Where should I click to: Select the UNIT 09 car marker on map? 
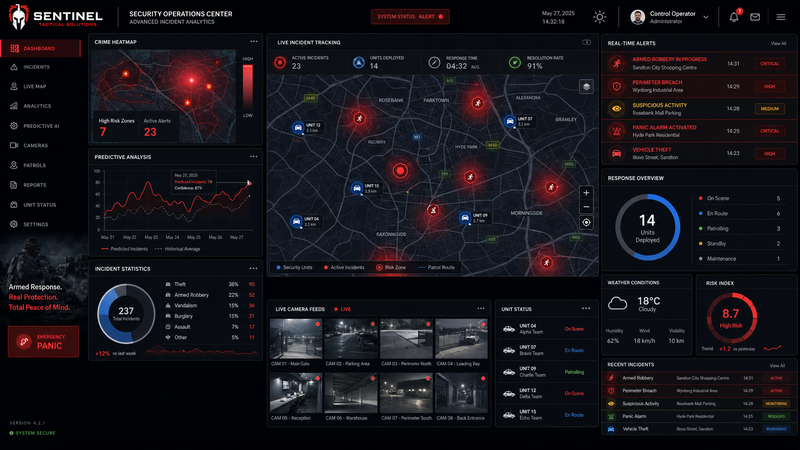(x=464, y=218)
